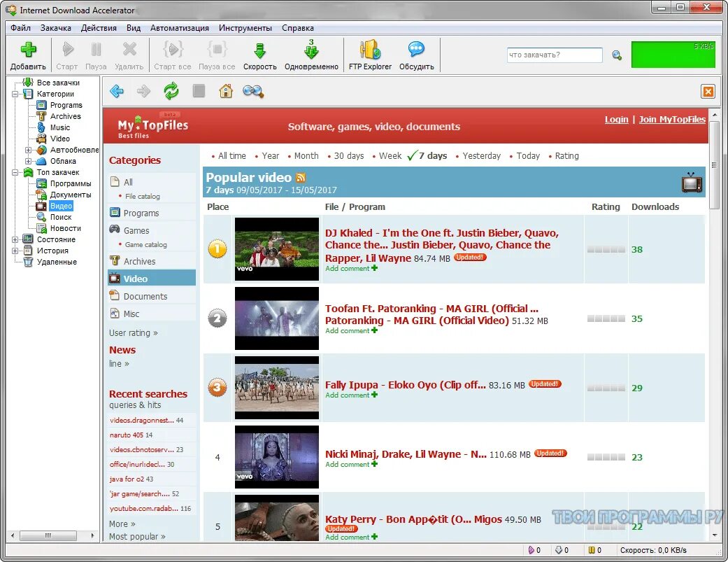Click the TV icon in Popular video header

(x=692, y=183)
